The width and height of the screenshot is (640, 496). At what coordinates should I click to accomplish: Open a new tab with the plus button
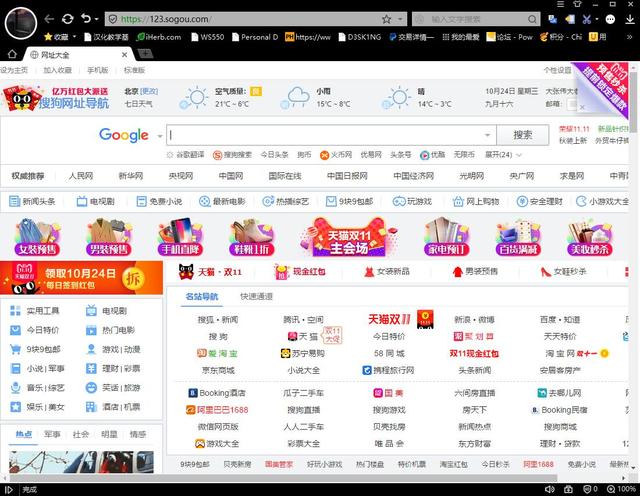pyautogui.click(x=145, y=53)
